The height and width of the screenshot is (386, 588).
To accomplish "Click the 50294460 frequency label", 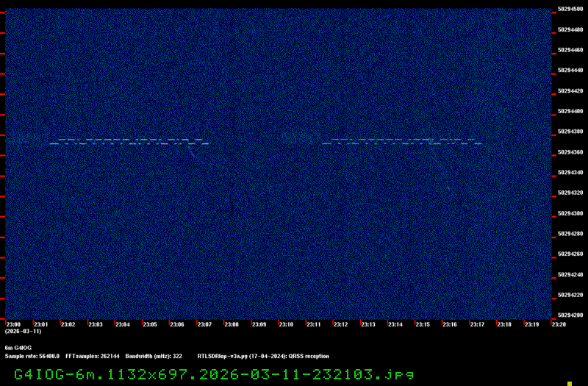I will [570, 50].
